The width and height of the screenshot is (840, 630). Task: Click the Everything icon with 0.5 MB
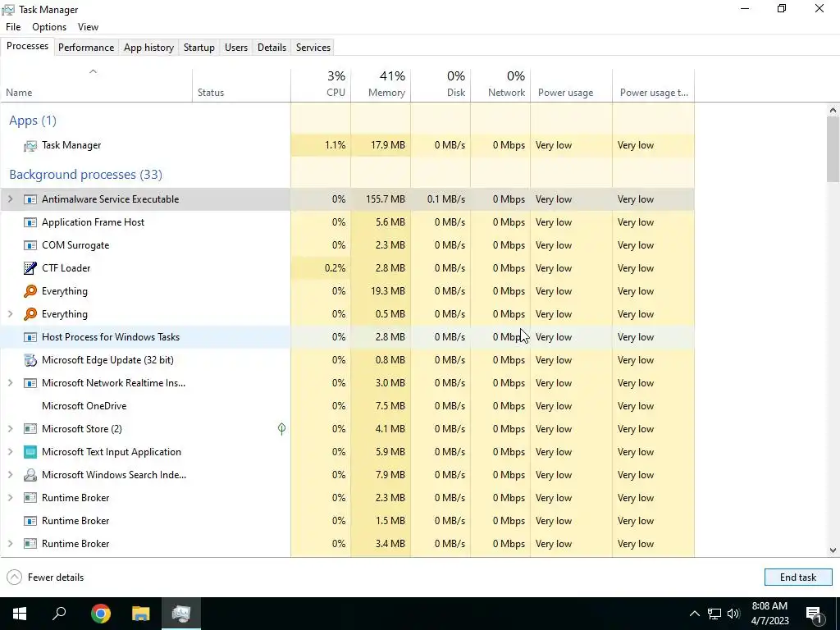click(30, 314)
